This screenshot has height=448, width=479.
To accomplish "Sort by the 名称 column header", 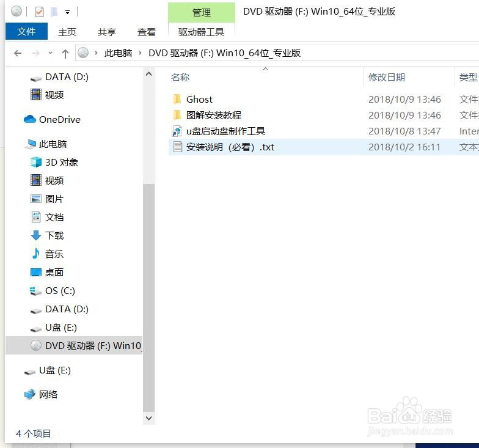I will coord(180,77).
